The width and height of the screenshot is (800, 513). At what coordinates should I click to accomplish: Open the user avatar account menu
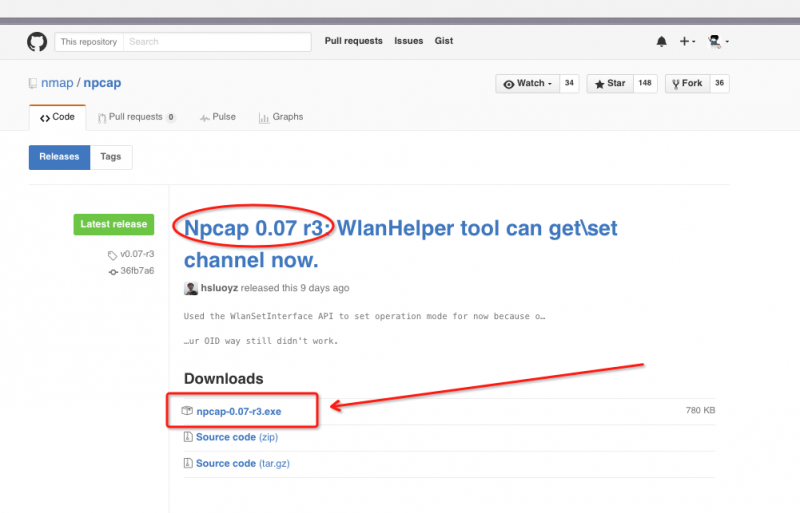[718, 41]
